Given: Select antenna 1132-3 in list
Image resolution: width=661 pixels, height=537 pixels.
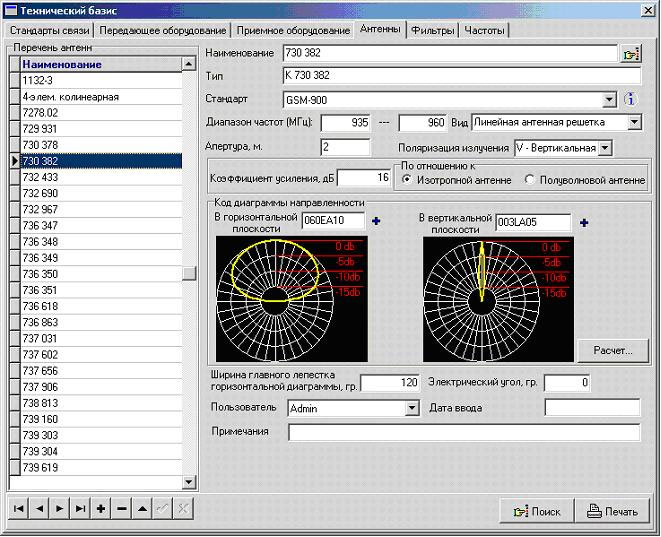Looking at the screenshot, I should 101,80.
